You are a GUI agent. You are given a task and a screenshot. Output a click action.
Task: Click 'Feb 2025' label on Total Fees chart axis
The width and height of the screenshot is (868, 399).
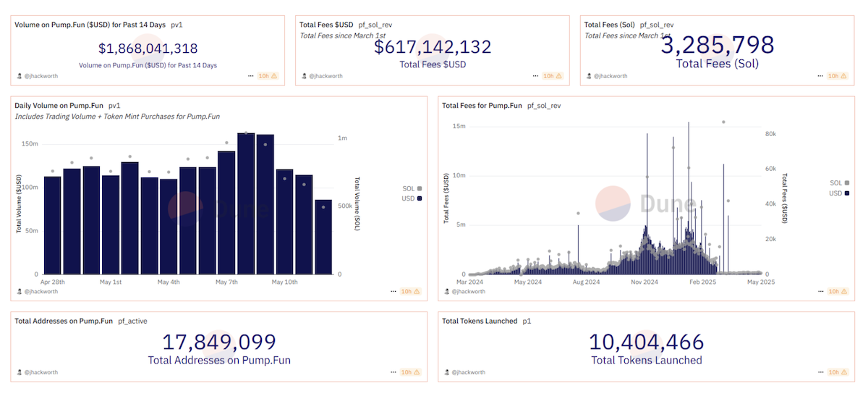pos(702,282)
